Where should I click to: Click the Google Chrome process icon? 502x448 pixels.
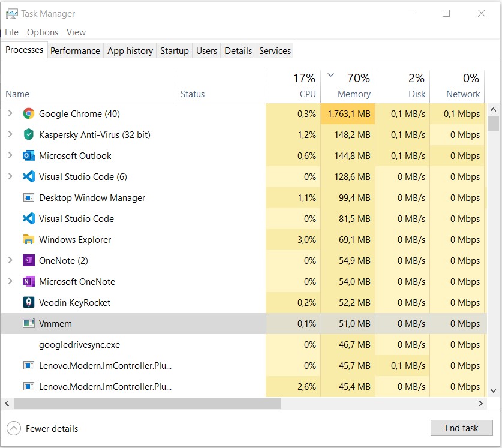(29, 114)
